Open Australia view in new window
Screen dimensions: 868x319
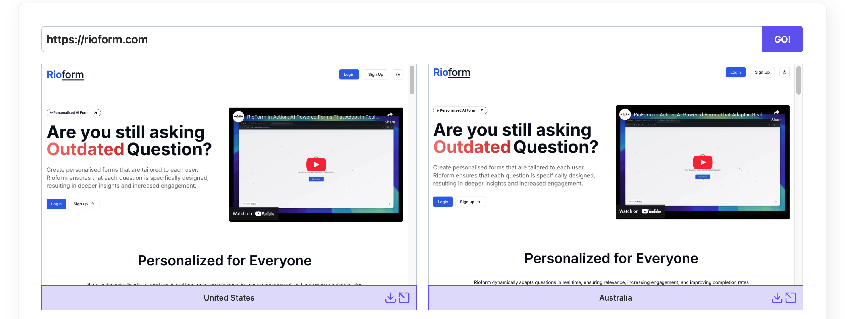[790, 297]
